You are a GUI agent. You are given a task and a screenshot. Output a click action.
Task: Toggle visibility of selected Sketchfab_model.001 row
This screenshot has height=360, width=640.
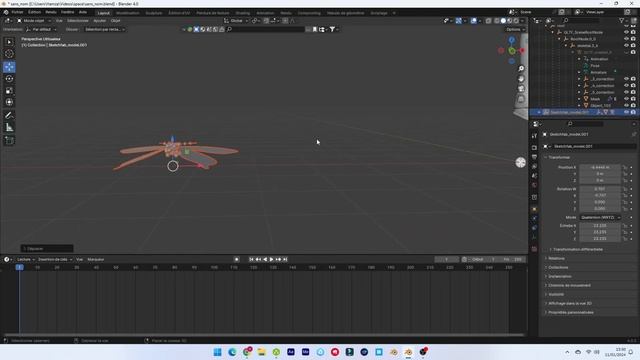tap(626, 112)
